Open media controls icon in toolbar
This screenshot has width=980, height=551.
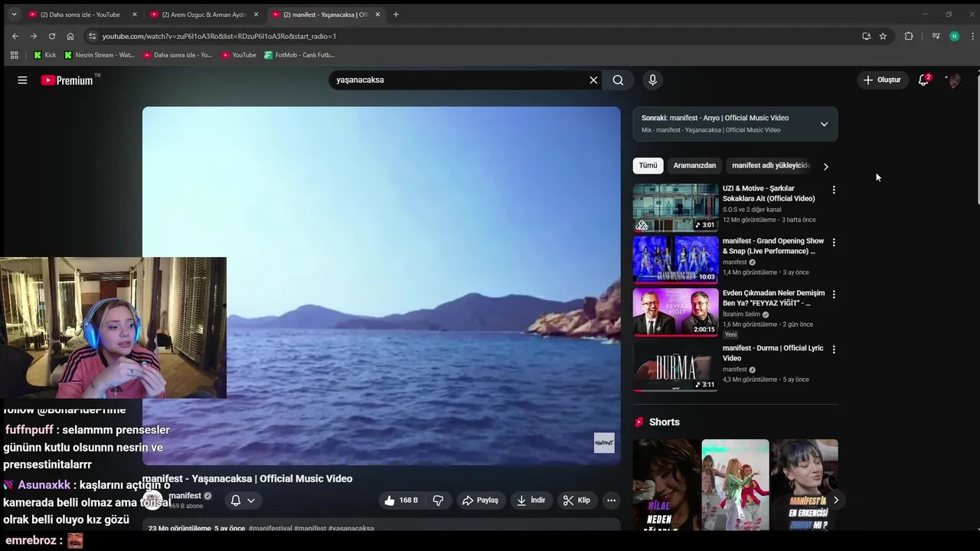point(936,36)
